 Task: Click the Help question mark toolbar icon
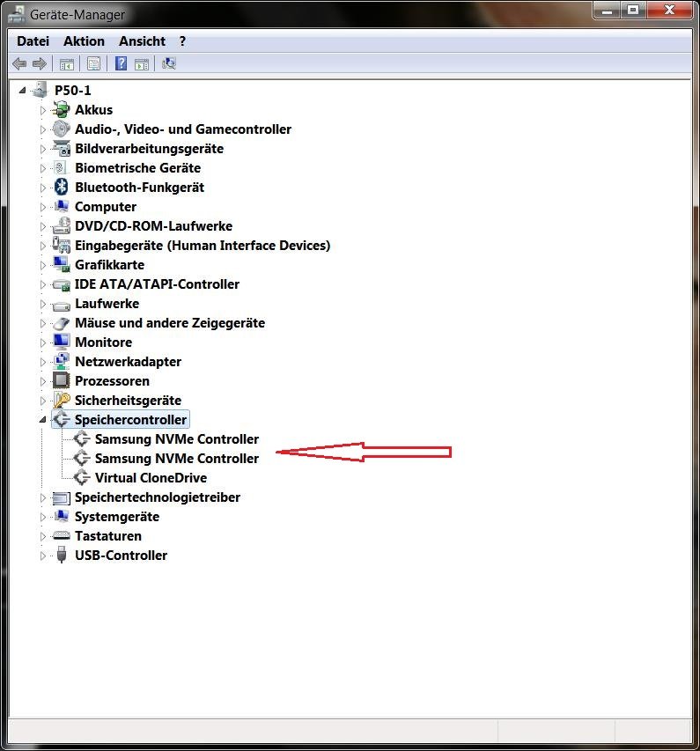click(122, 63)
